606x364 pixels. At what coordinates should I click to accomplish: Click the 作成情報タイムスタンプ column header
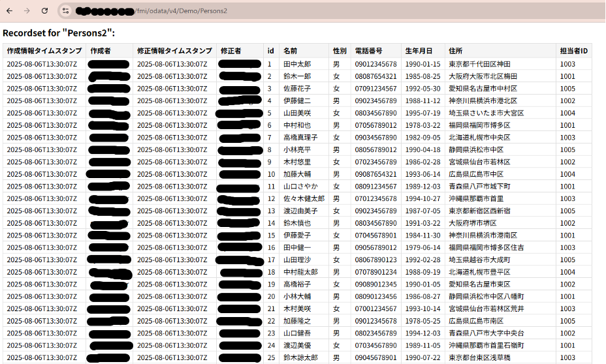tap(44, 51)
